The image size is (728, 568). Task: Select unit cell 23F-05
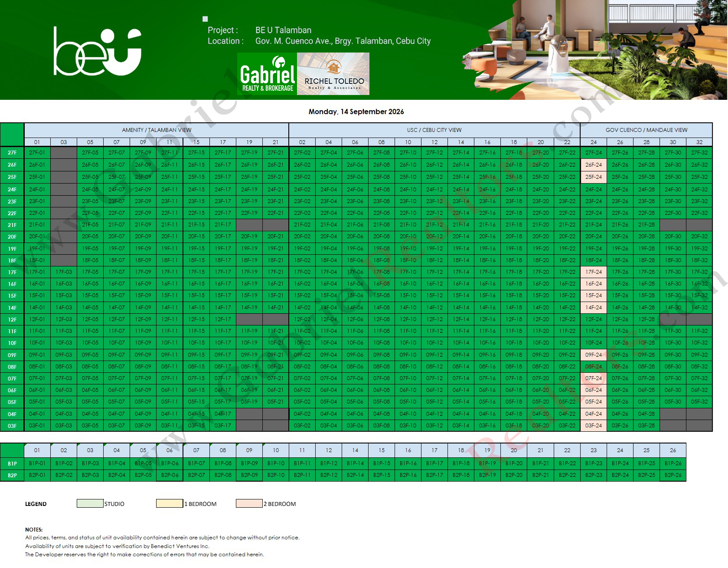[x=90, y=201]
